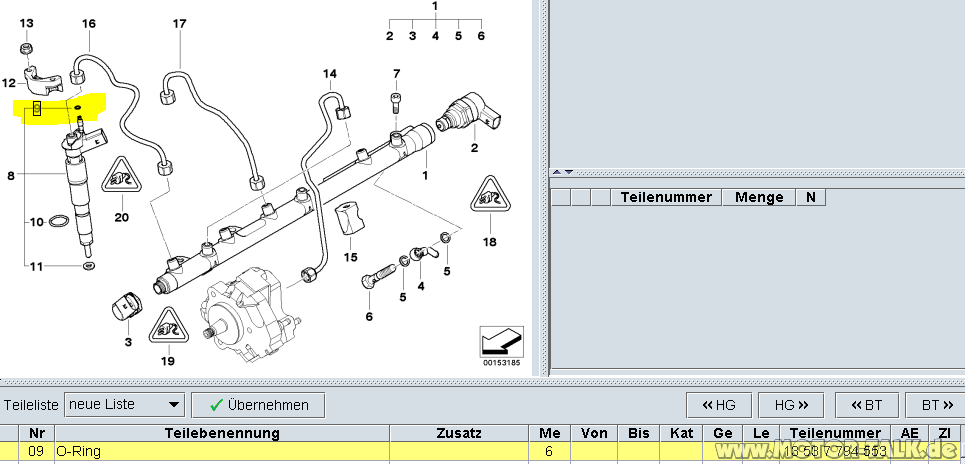Screen dimensions: 965x464
Task: Click the direction arrow icon above 00153185
Action: click(x=502, y=340)
